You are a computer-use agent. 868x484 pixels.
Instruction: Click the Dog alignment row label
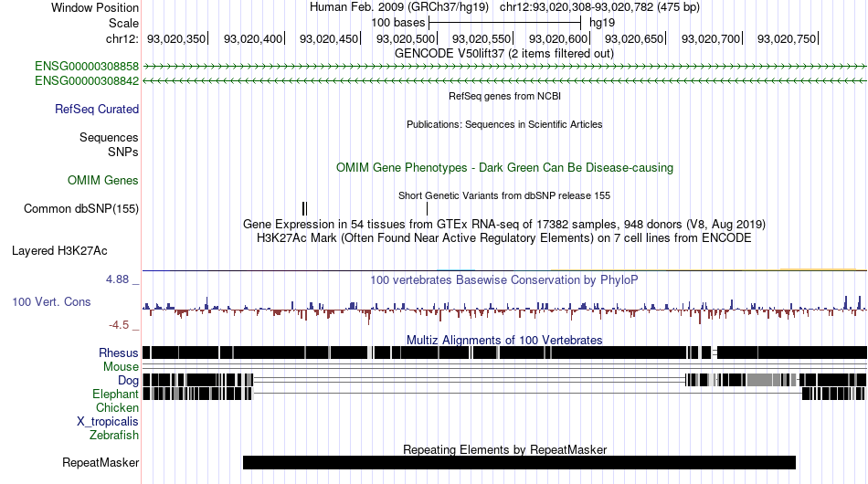128,381
